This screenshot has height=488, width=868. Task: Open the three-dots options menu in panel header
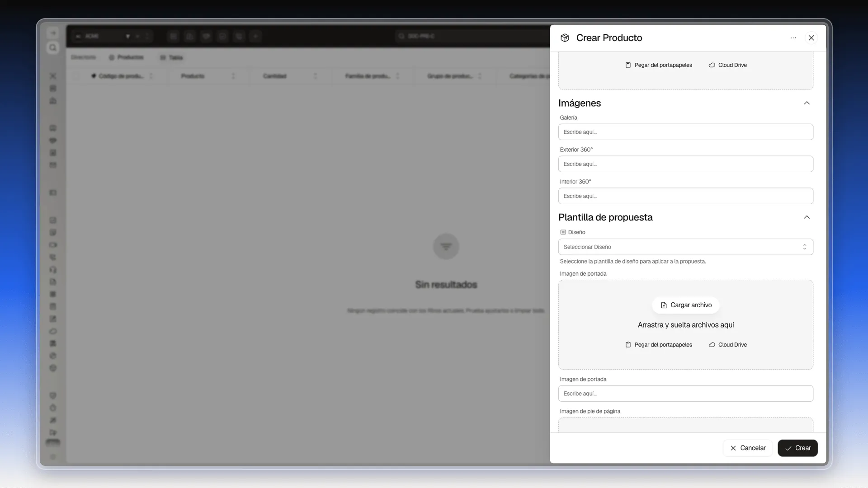click(793, 38)
